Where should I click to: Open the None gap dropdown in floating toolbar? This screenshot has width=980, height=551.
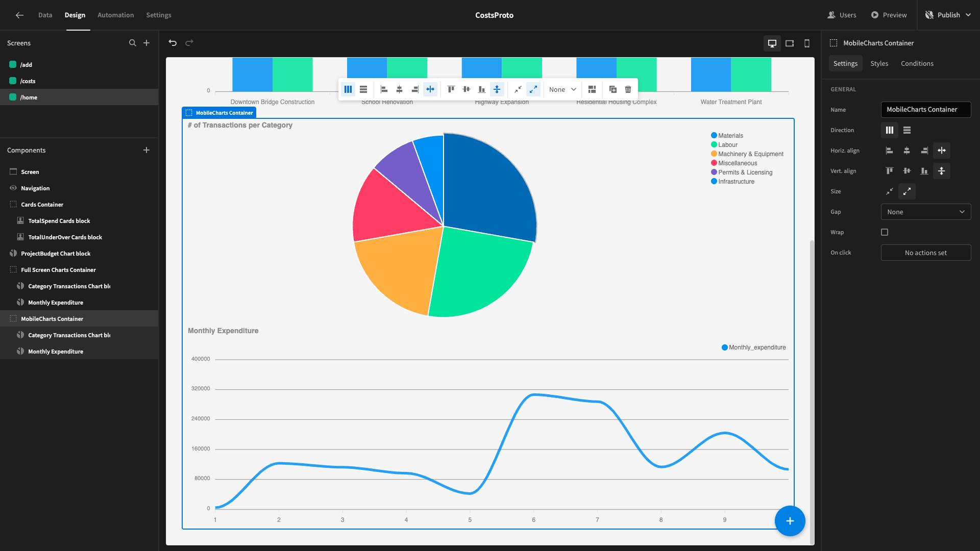[562, 89]
